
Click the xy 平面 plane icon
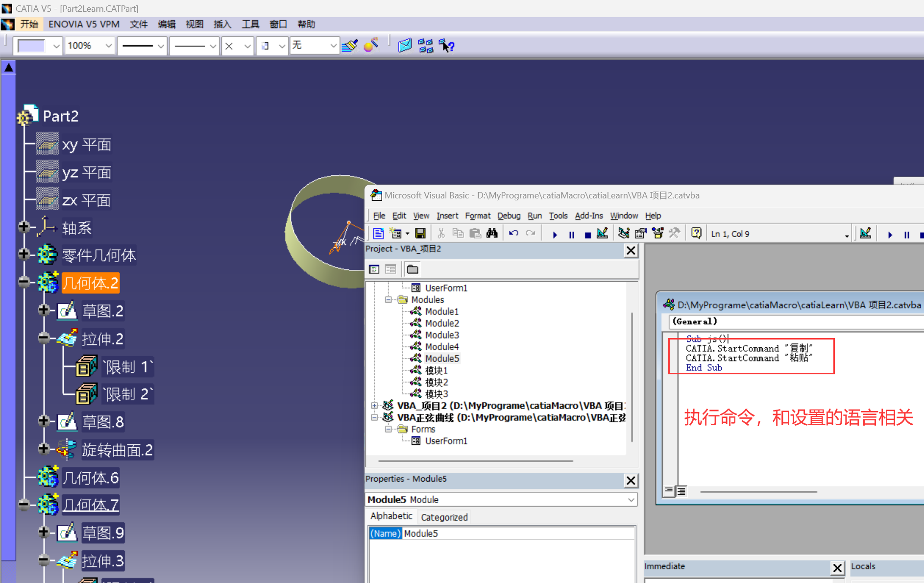[48, 144]
